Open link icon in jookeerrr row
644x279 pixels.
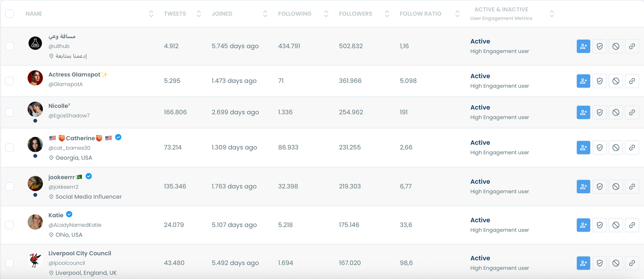point(632,186)
